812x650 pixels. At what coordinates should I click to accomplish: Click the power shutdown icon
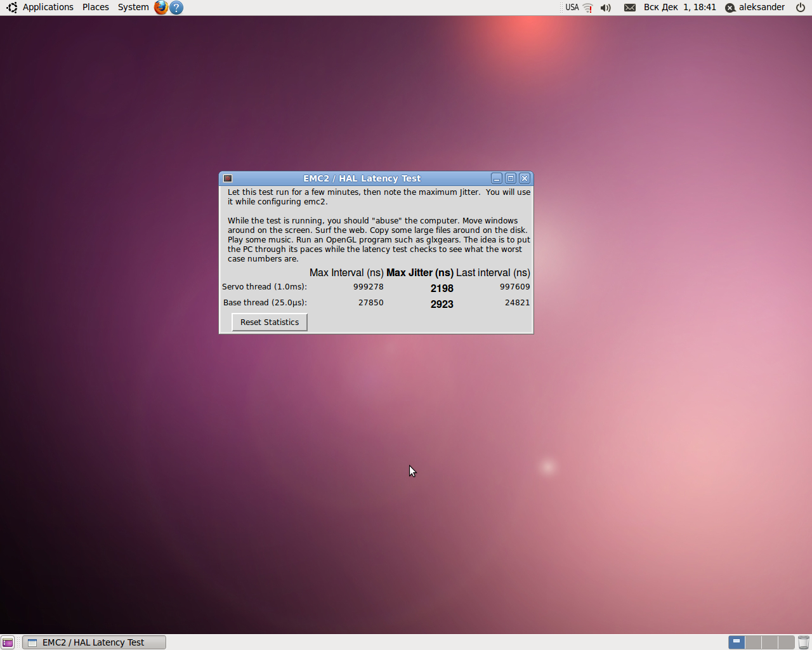pos(801,8)
